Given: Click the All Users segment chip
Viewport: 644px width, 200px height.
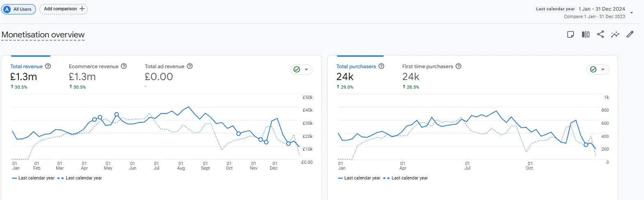Looking at the screenshot, I should 19,9.
